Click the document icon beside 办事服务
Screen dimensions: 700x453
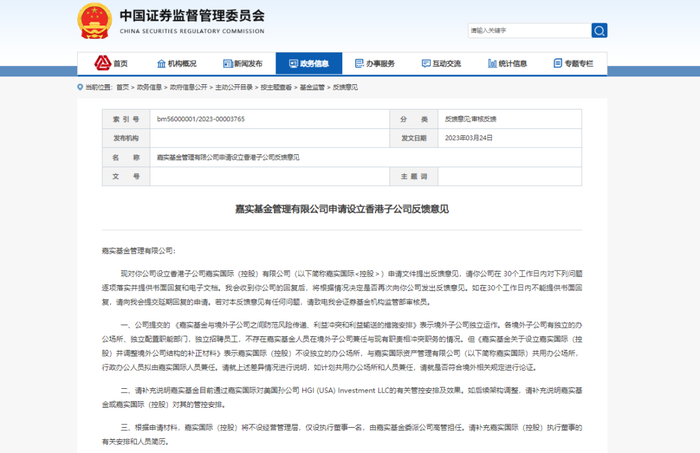[x=359, y=63]
